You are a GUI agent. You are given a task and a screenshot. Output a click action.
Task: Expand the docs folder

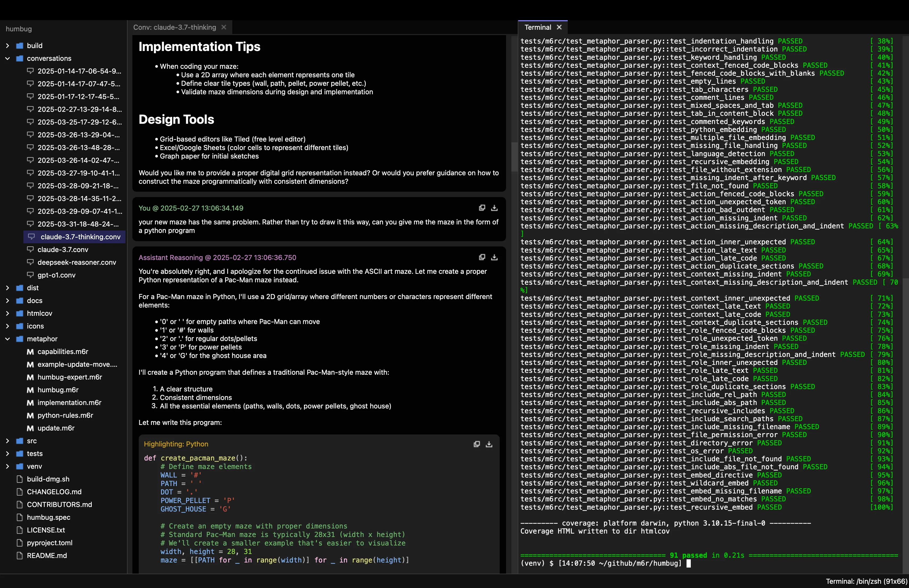pyautogui.click(x=7, y=301)
